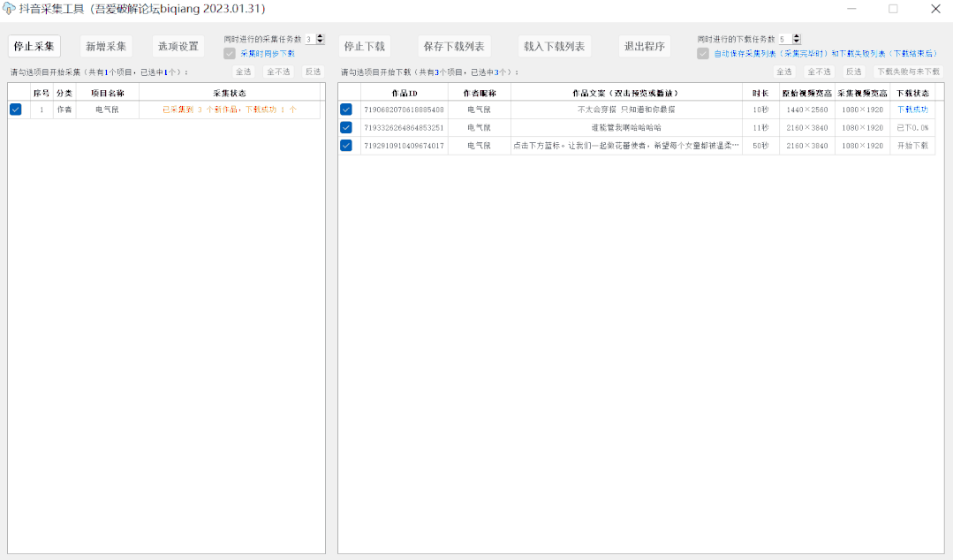Open 选项设置 options button

coord(178,46)
